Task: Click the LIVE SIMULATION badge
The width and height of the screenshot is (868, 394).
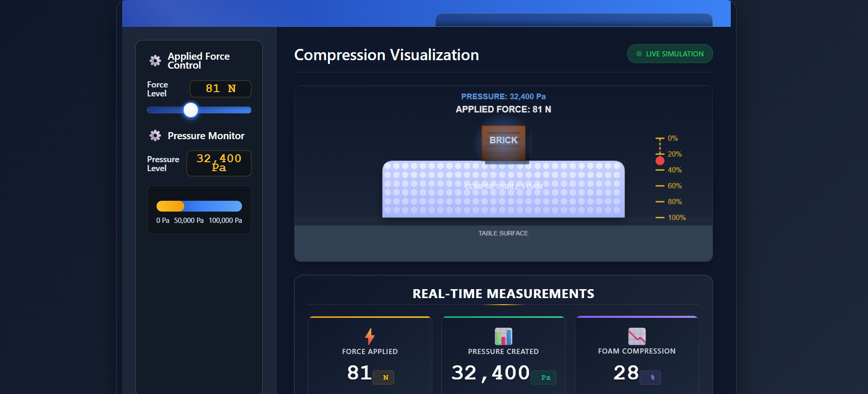Action: [670, 54]
